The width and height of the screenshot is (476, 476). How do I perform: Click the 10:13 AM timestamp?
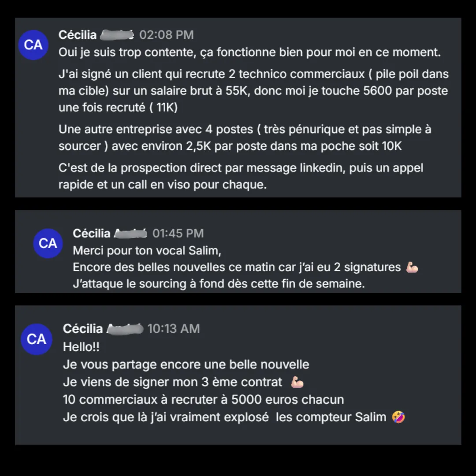(174, 329)
